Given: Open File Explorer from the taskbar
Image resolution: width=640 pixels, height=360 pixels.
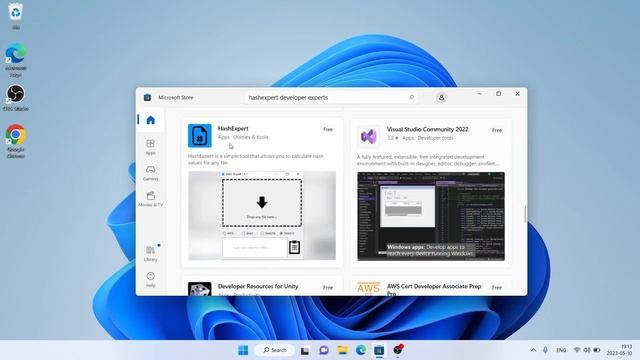Looking at the screenshot, I should (342, 350).
